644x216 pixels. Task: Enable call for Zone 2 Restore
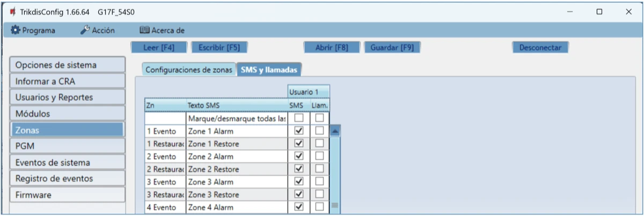click(320, 168)
